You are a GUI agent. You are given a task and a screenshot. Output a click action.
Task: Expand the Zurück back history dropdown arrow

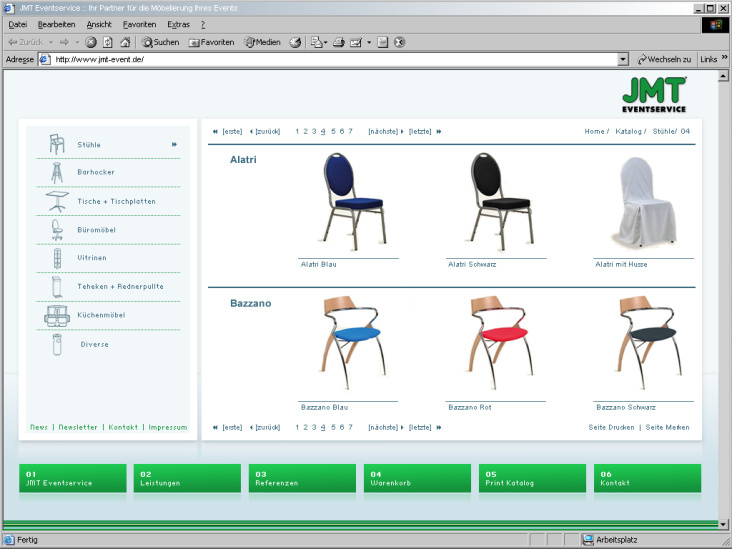tap(50, 42)
